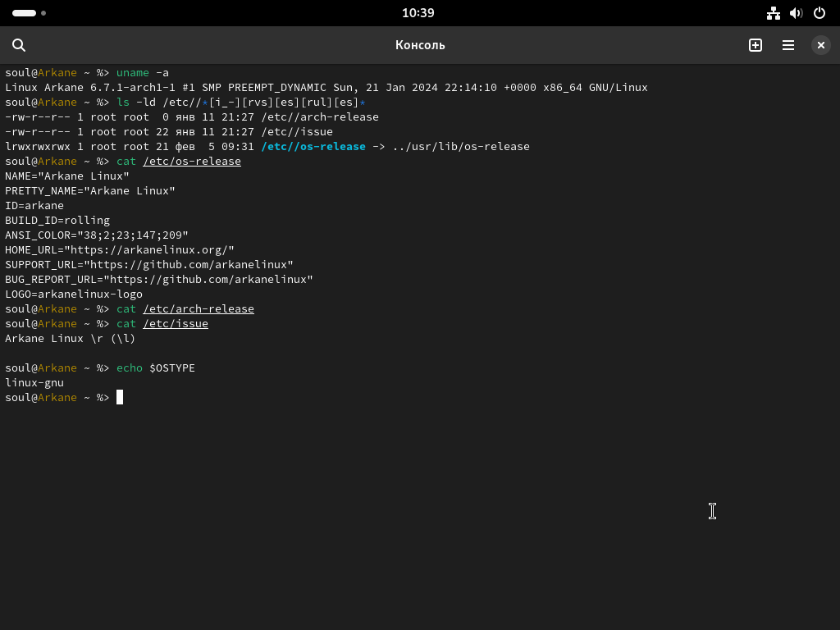Click the BUILD_ID=rolling line
Viewport: 840px width, 630px height.
tap(57, 220)
